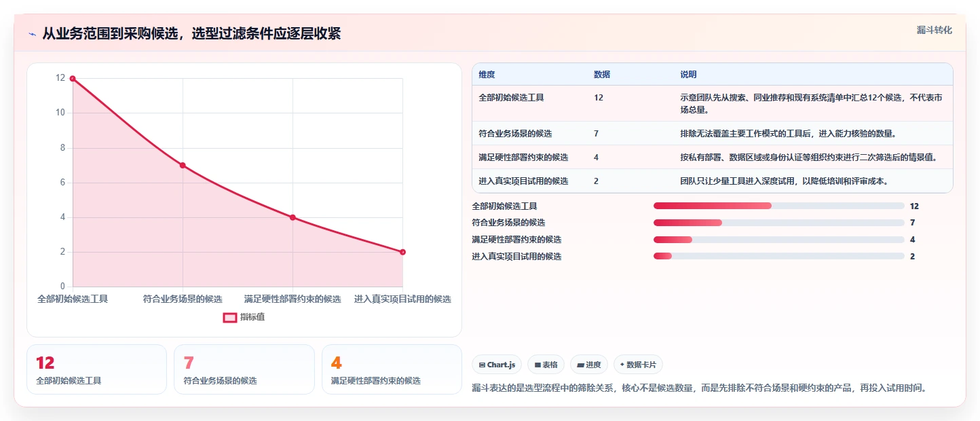
Task: Click the 表格 tag chip
Action: [x=546, y=365]
